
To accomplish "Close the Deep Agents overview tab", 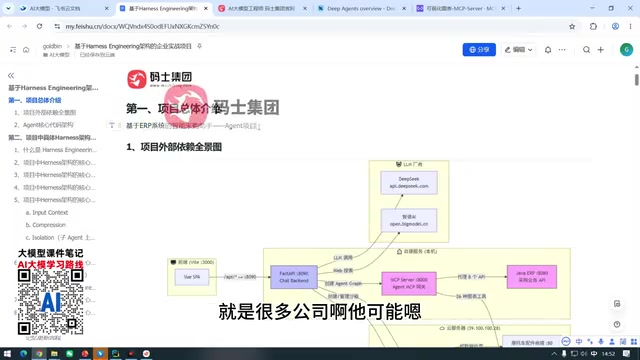I will pyautogui.click(x=404, y=8).
